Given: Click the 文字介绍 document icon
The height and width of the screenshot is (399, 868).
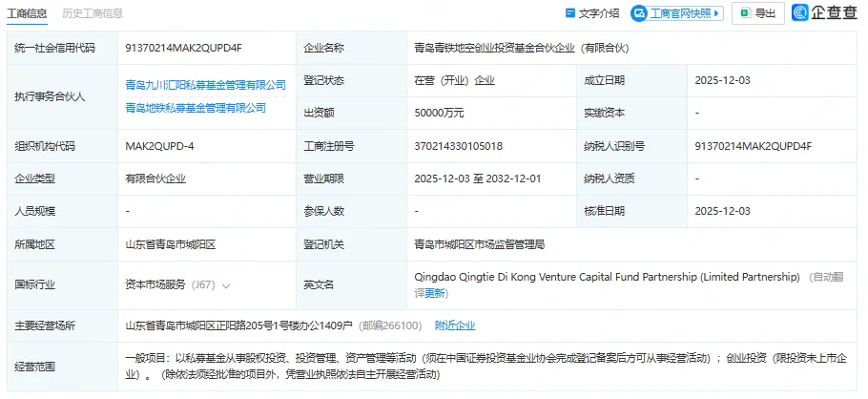Looking at the screenshot, I should tap(570, 13).
